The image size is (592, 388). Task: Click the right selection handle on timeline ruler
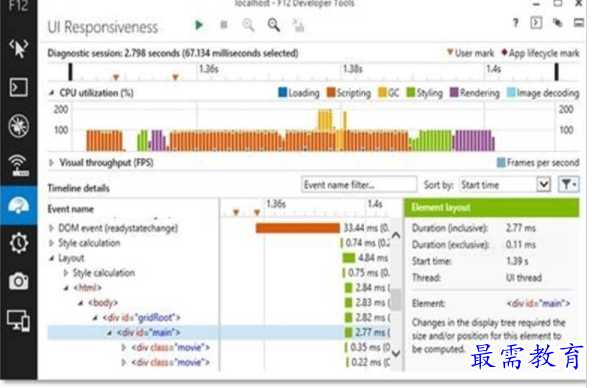coord(557,72)
